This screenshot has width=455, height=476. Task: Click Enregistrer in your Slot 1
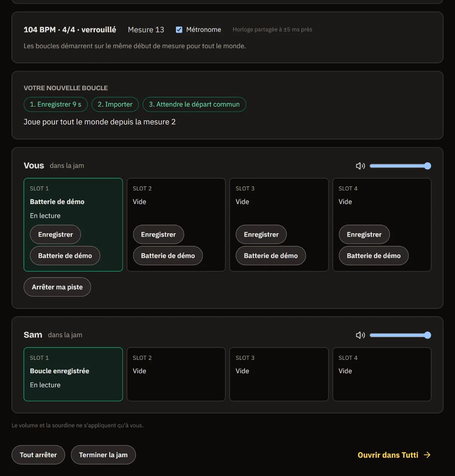(x=55, y=234)
